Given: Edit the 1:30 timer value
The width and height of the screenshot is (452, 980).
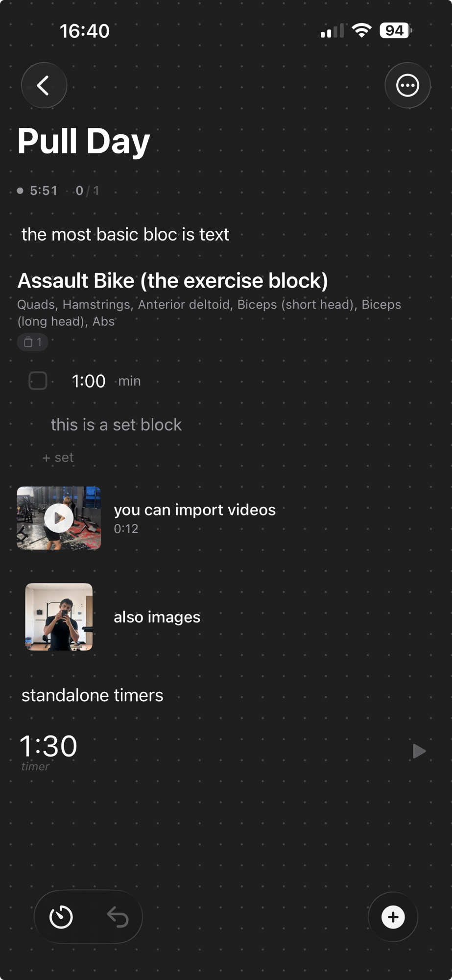Looking at the screenshot, I should point(48,746).
